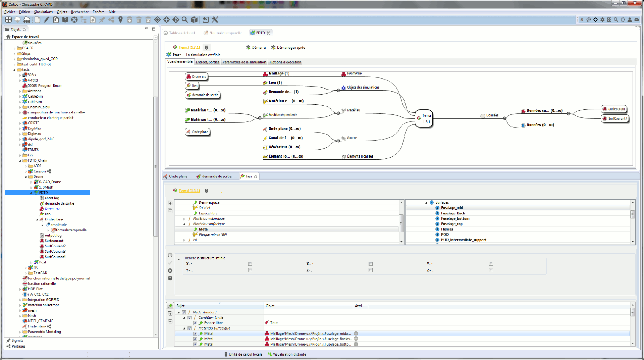Switch to Paramètres de la simulation tab
The width and height of the screenshot is (644, 360).
point(244,62)
